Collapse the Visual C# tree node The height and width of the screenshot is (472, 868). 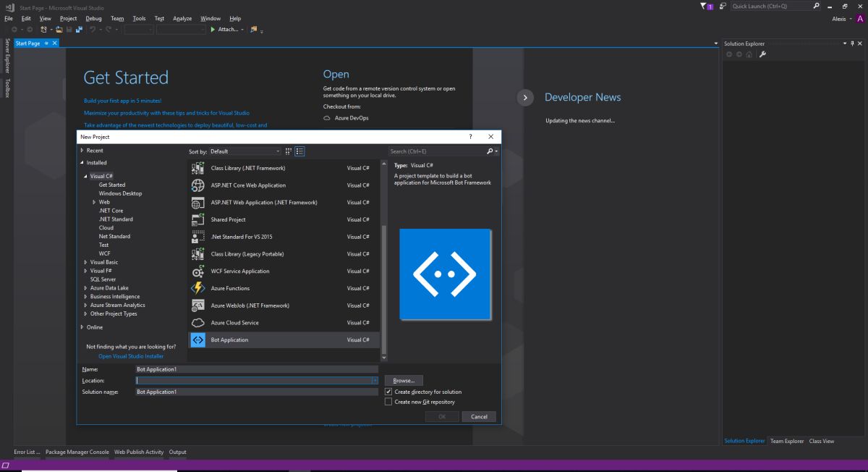[86, 177]
